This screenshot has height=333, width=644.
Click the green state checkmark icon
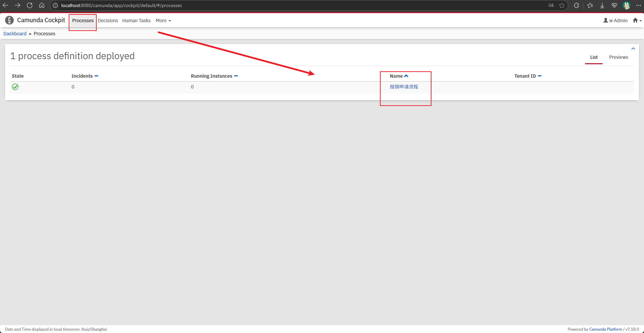(15, 87)
